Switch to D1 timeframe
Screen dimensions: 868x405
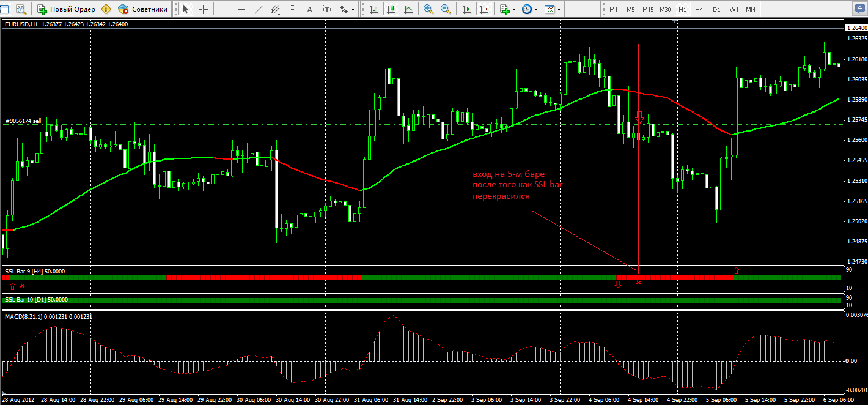pyautogui.click(x=716, y=9)
